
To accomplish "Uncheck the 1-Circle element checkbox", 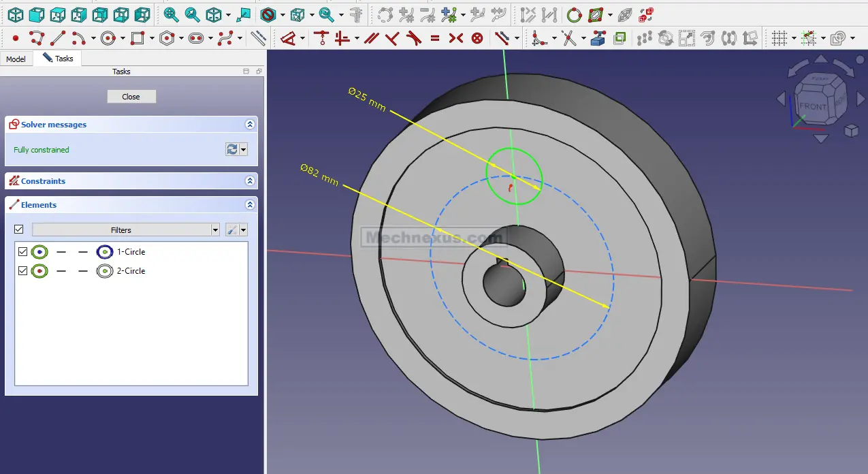I will tap(22, 252).
